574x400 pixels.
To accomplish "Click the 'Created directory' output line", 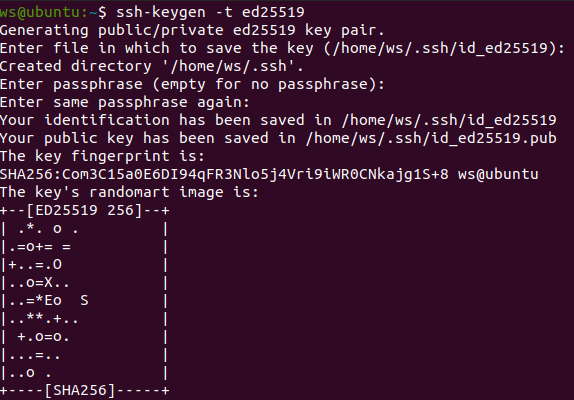I will coord(152,66).
